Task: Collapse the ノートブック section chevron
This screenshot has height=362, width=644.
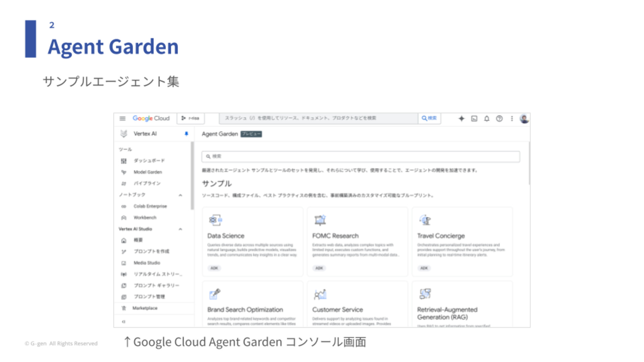Action: point(180,195)
